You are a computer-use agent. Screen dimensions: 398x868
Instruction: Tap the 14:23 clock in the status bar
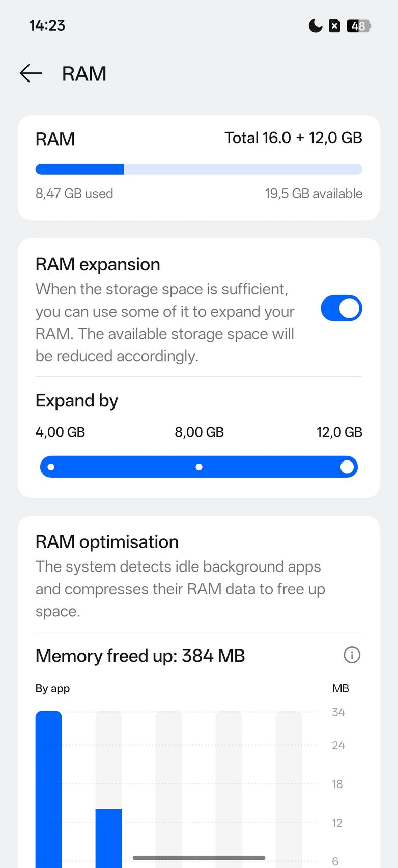[47, 25]
